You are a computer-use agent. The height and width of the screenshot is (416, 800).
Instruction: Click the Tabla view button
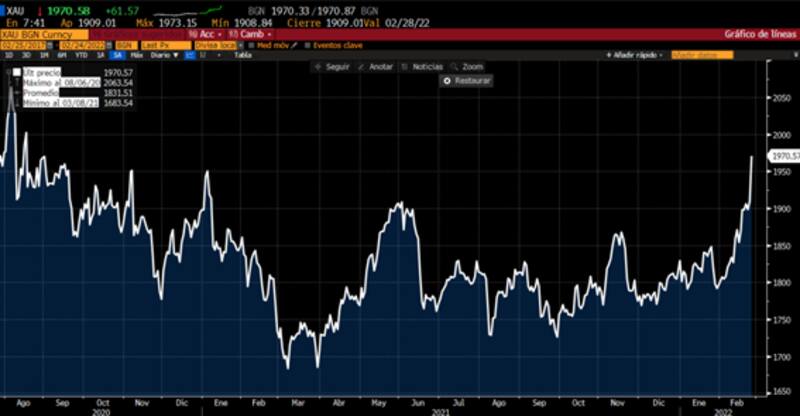pyautogui.click(x=242, y=55)
